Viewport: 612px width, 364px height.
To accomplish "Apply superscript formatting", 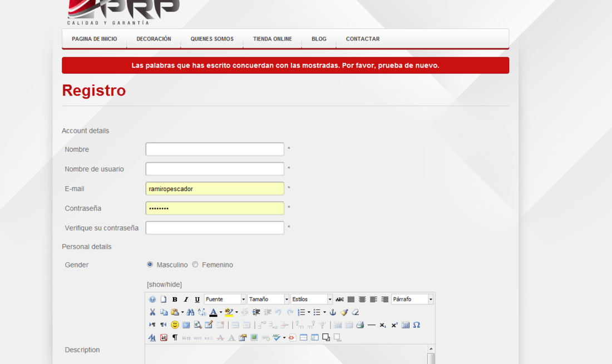I will tap(394, 325).
